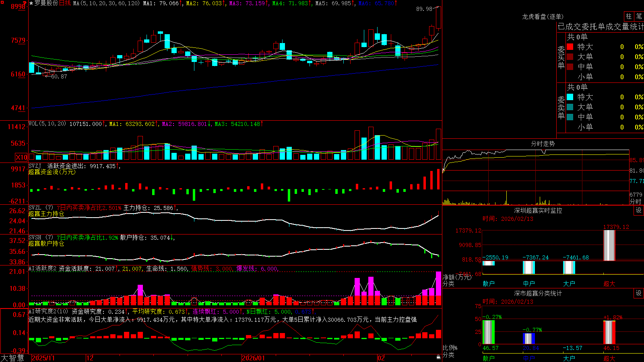Click the SVSH (7) indicator label
The image size is (644, 362).
[x=41, y=238]
